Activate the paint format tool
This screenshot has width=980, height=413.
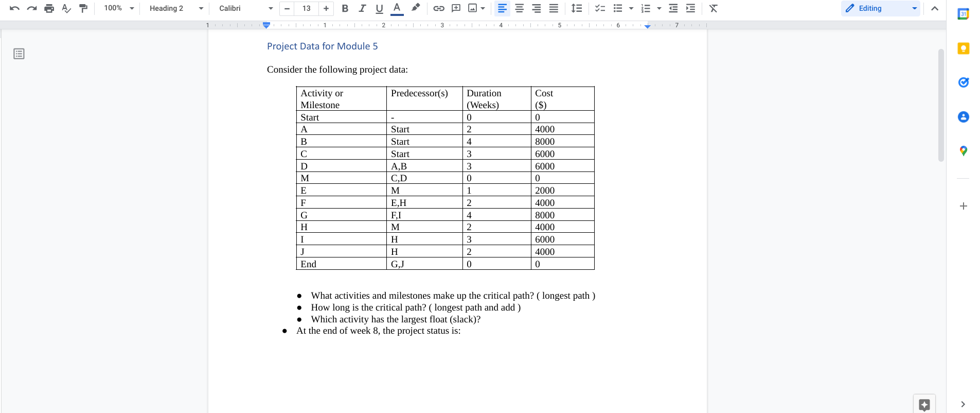pyautogui.click(x=83, y=8)
